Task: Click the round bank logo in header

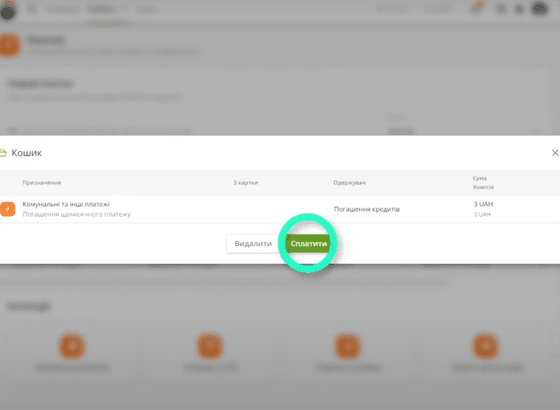Action: [x=8, y=11]
